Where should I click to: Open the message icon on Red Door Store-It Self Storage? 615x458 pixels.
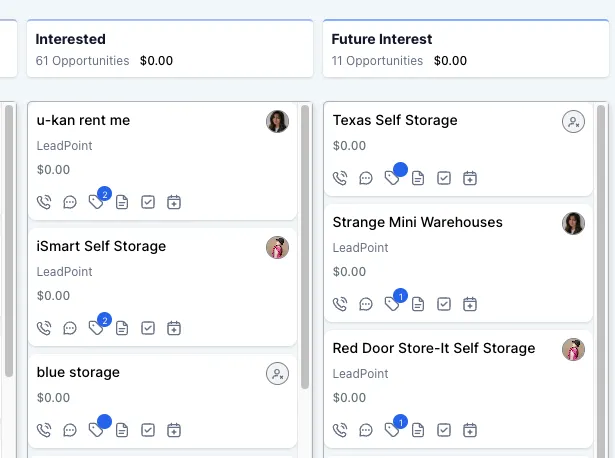point(366,430)
